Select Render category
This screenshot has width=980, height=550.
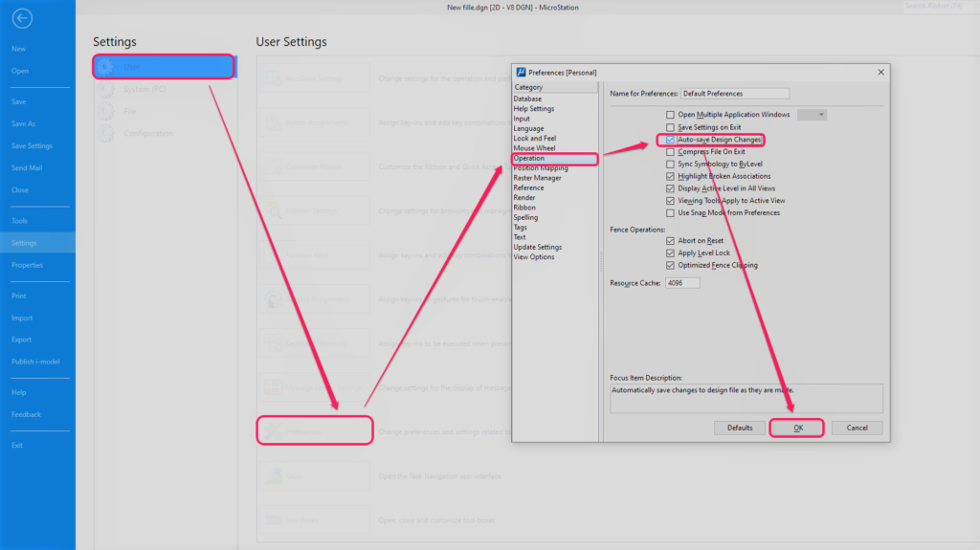[523, 197]
